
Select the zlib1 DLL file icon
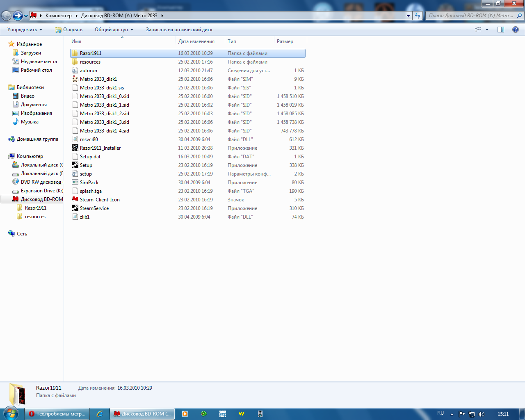tap(75, 217)
